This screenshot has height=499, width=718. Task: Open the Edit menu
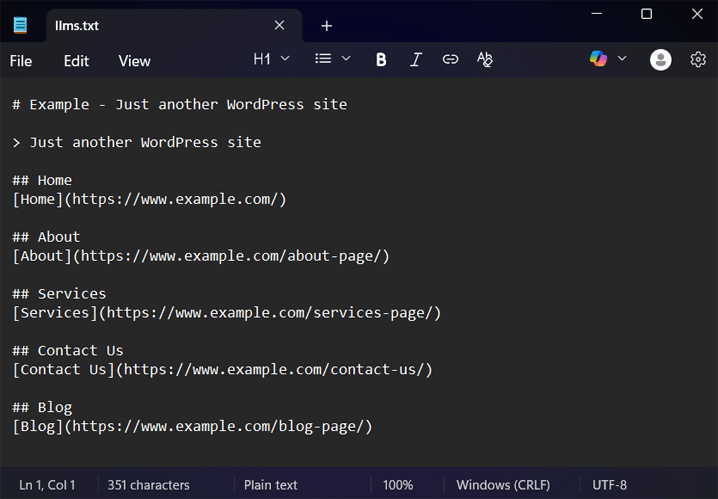76,61
